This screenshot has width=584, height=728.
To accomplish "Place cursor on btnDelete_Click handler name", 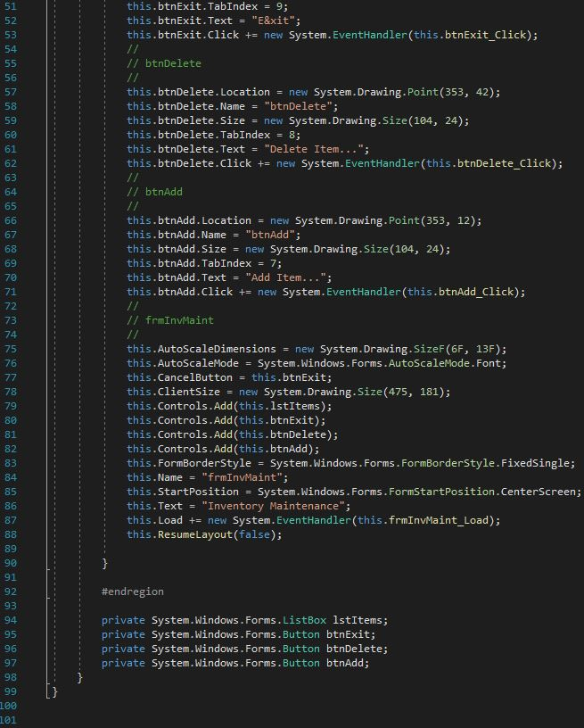I will pyautogui.click(x=504, y=163).
